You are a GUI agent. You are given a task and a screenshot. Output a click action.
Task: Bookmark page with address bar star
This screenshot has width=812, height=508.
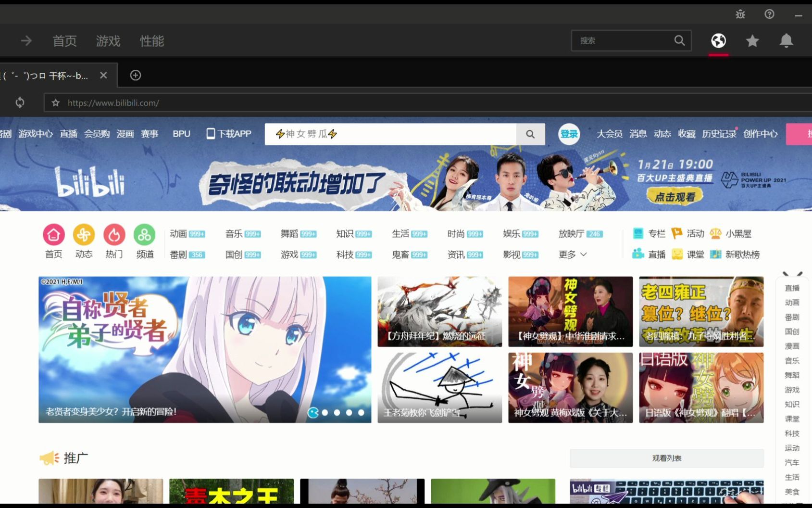[x=56, y=103]
